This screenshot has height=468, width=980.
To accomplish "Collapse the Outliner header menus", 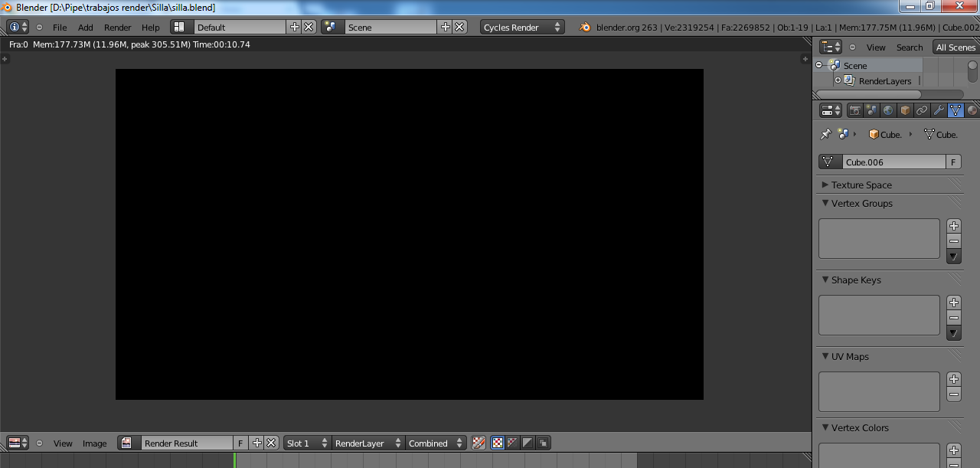I will pyautogui.click(x=852, y=47).
